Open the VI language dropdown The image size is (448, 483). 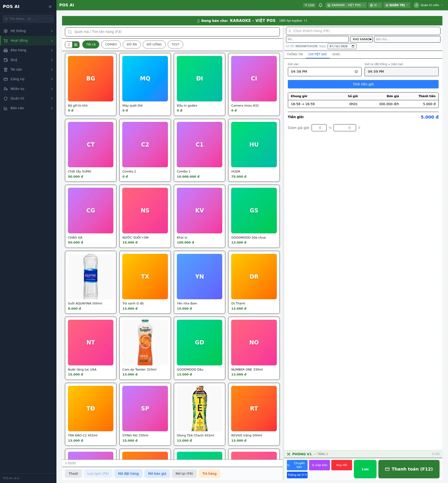tap(375, 5)
